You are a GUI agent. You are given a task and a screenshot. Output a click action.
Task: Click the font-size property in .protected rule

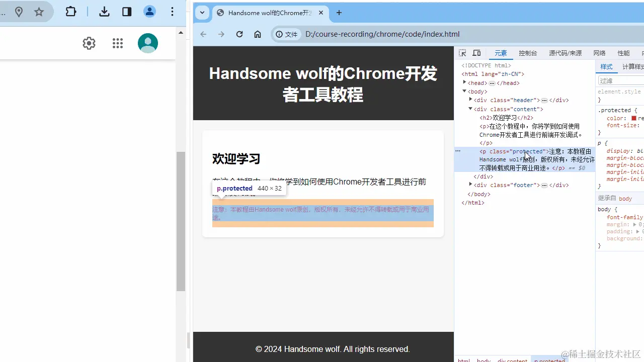pos(622,125)
